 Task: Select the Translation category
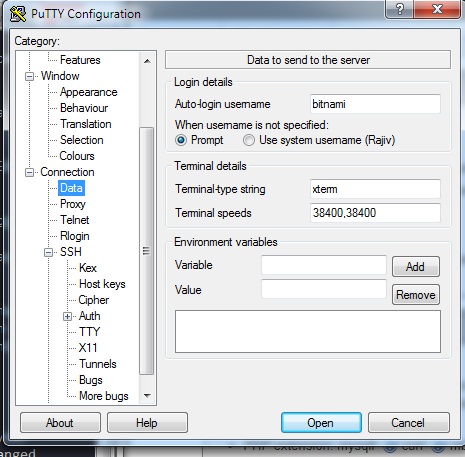point(86,124)
